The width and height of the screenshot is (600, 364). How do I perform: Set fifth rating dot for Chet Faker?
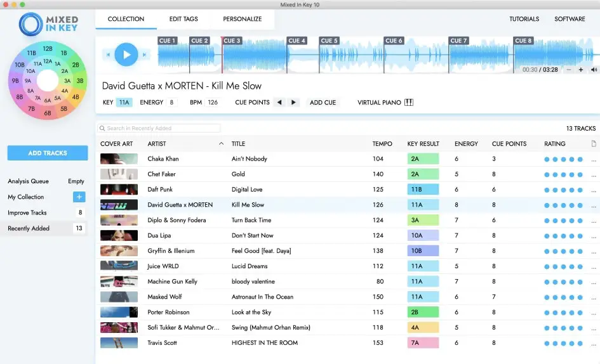coord(580,175)
